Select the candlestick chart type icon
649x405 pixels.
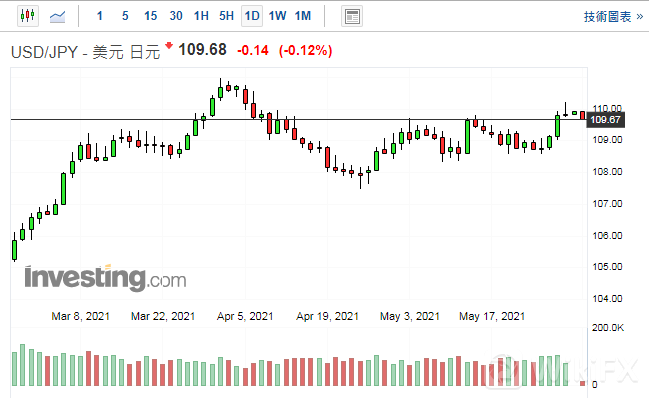28,16
